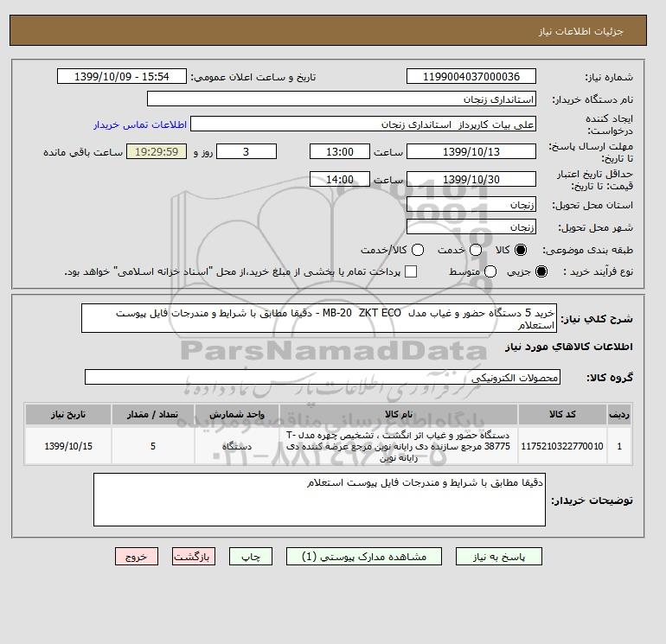Select the خدمت category radio button
The height and width of the screenshot is (644, 666).
point(476,250)
